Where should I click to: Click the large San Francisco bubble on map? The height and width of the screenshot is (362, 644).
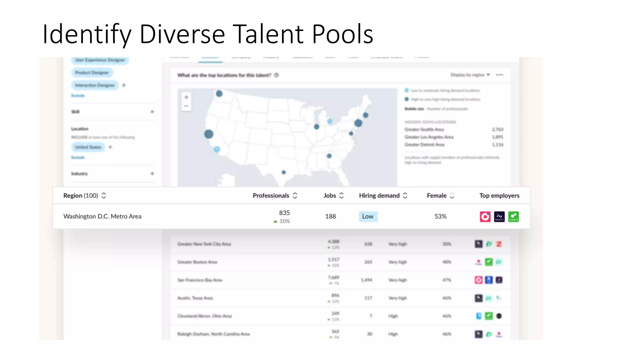click(209, 134)
